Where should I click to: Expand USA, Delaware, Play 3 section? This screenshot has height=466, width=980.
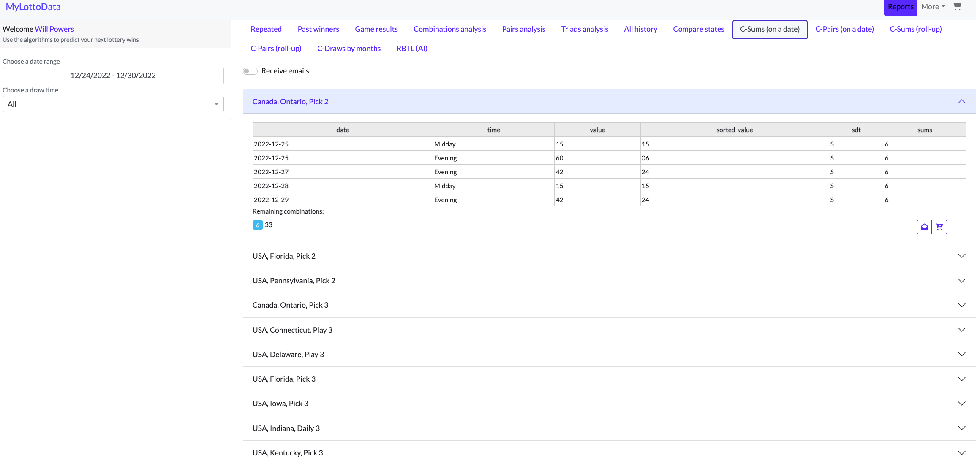click(609, 354)
